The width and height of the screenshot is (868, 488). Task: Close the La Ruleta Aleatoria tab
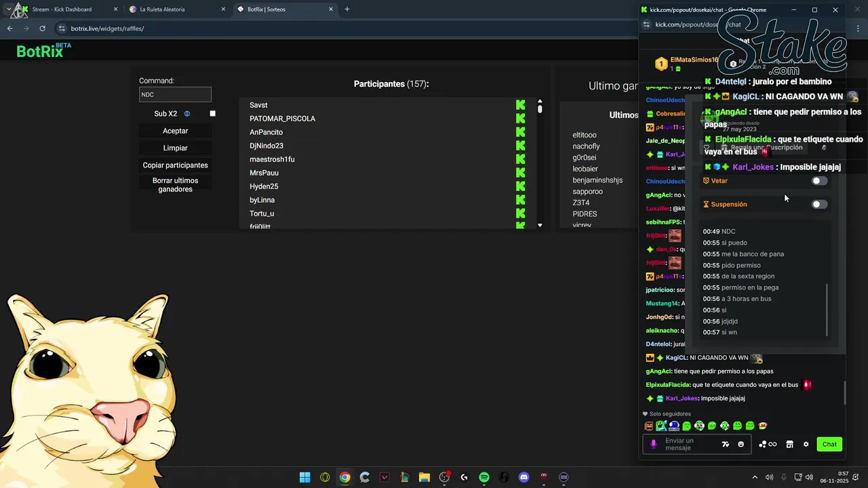pos(223,9)
